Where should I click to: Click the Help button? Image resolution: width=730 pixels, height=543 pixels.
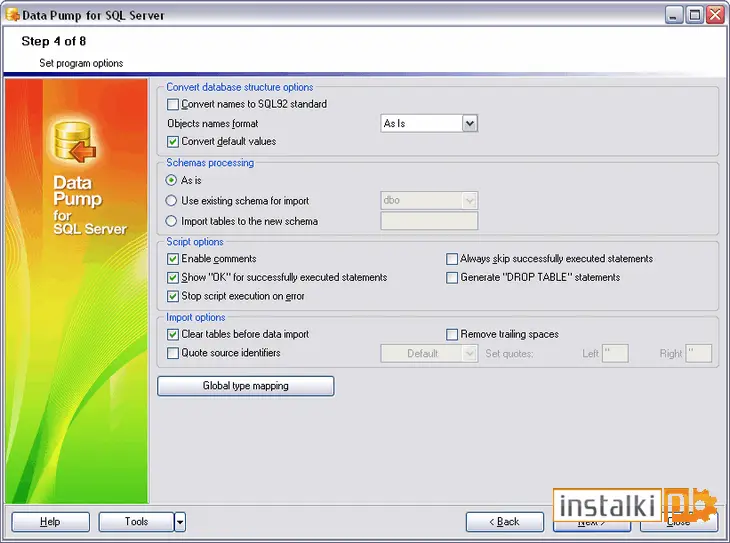pos(50,522)
